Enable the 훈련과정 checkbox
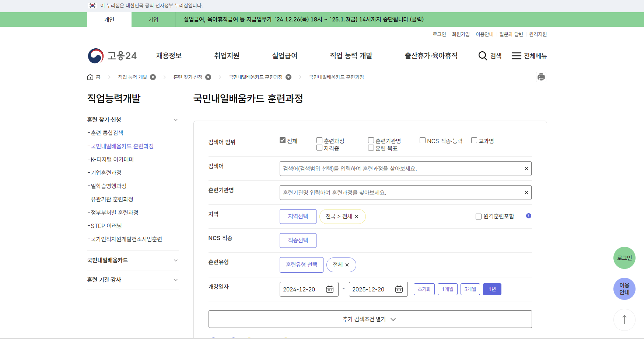 (x=319, y=140)
